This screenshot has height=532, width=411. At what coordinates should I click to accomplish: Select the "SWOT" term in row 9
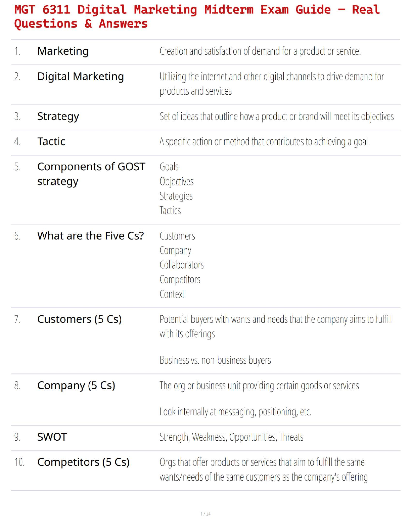tap(52, 437)
